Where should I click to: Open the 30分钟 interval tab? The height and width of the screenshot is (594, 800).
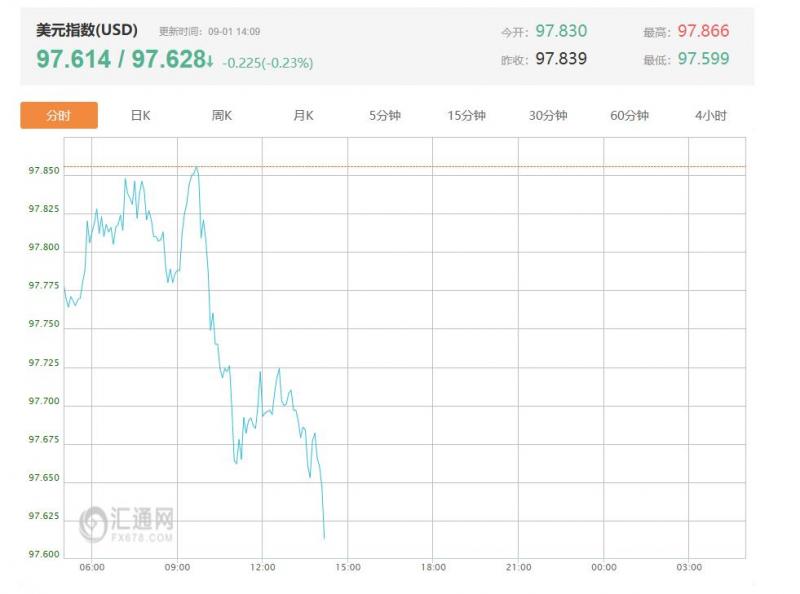pyautogui.click(x=548, y=115)
